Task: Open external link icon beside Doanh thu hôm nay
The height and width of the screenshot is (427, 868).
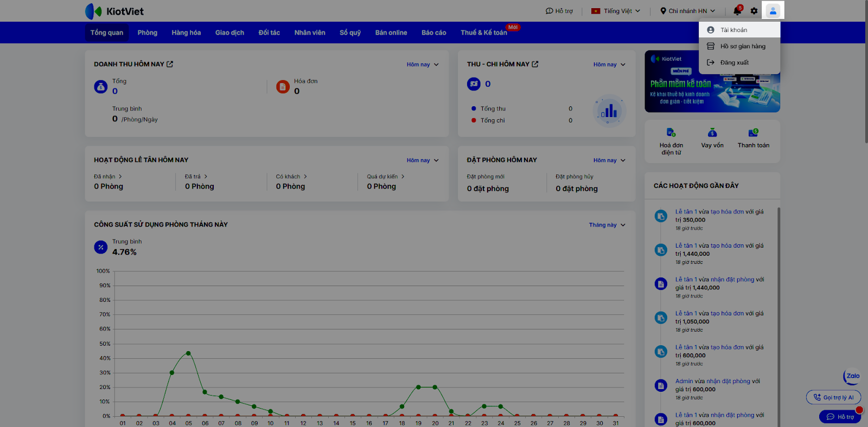Action: pyautogui.click(x=170, y=64)
